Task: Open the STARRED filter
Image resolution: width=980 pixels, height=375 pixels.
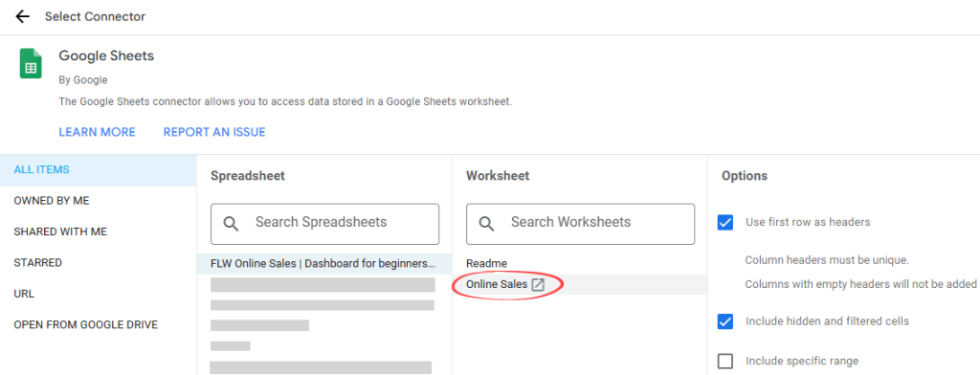Action: (x=99, y=263)
